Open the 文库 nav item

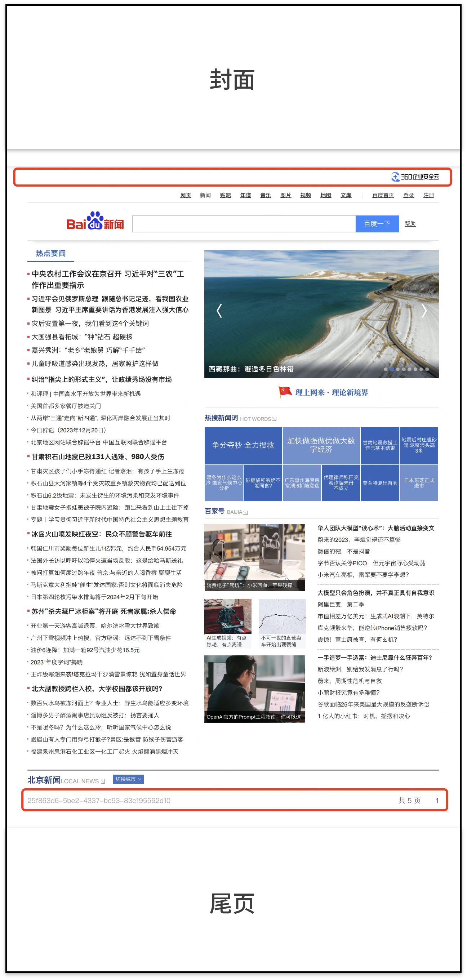coord(346,195)
